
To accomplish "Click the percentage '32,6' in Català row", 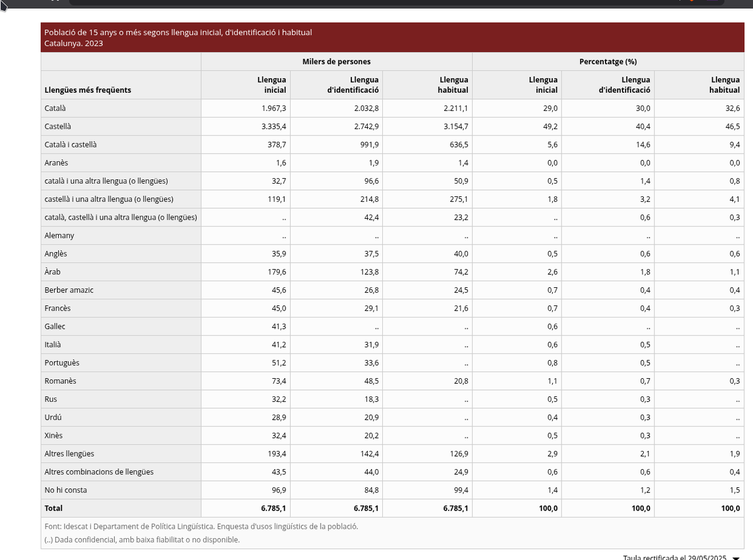I will [x=733, y=108].
